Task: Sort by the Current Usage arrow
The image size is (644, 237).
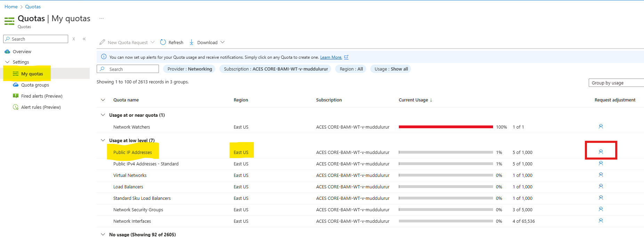Action: (x=431, y=100)
